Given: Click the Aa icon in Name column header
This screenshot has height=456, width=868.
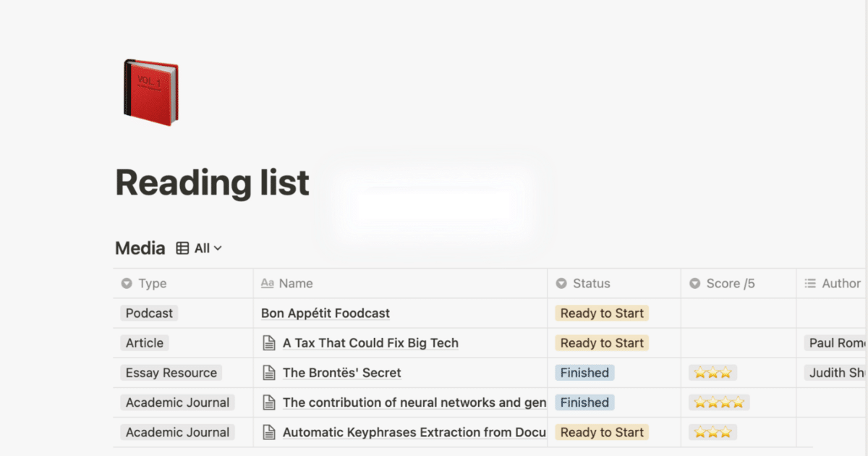Looking at the screenshot, I should click(267, 284).
